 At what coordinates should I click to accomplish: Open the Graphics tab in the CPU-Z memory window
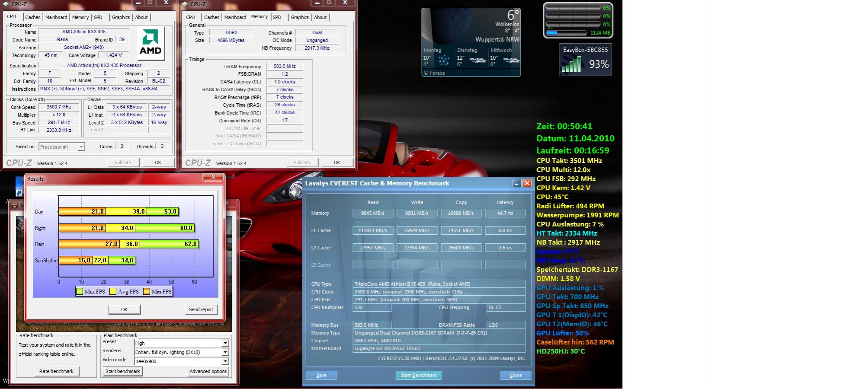tap(300, 17)
